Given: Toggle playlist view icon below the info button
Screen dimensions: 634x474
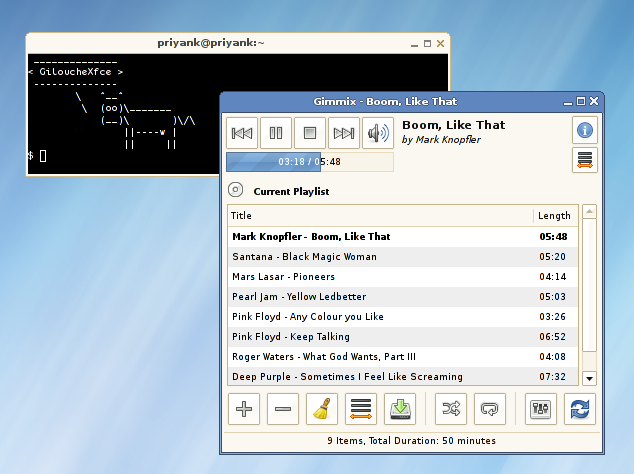Looking at the screenshot, I should click(585, 160).
